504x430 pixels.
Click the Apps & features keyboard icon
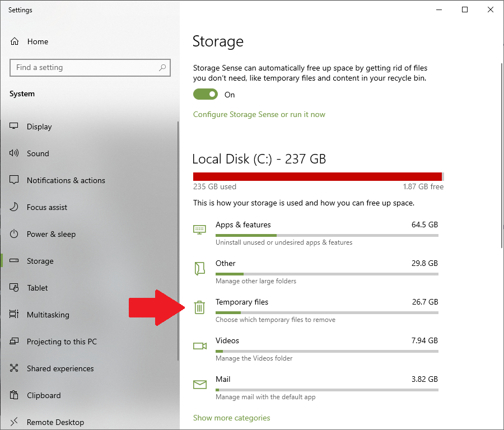tap(199, 230)
